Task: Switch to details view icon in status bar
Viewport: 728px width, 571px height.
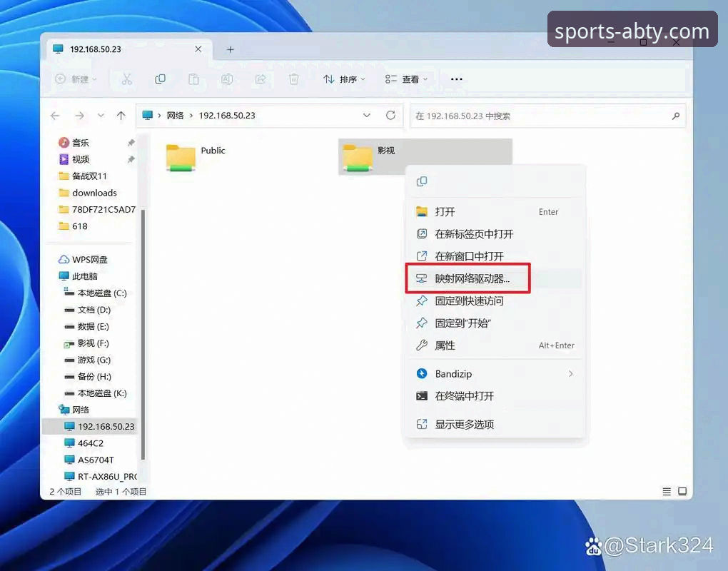Action: [x=667, y=491]
